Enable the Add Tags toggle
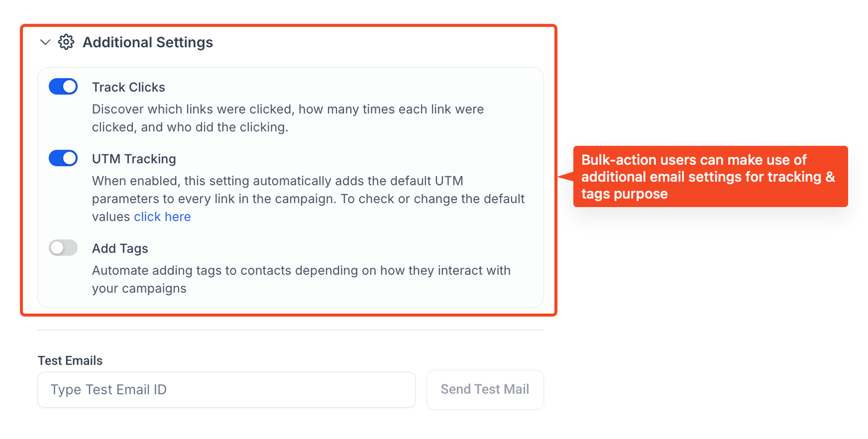The height and width of the screenshot is (439, 868). 63,248
